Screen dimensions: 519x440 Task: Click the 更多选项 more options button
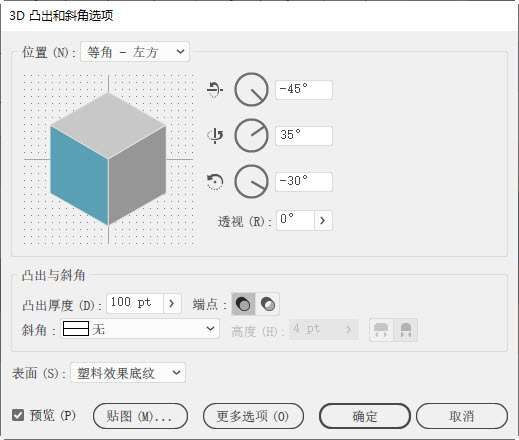tap(253, 416)
